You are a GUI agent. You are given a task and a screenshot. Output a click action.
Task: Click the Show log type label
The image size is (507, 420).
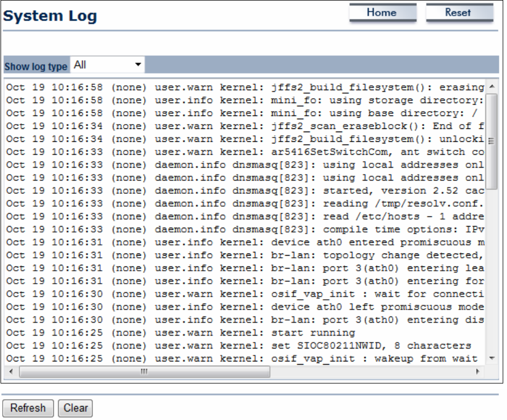tap(36, 66)
